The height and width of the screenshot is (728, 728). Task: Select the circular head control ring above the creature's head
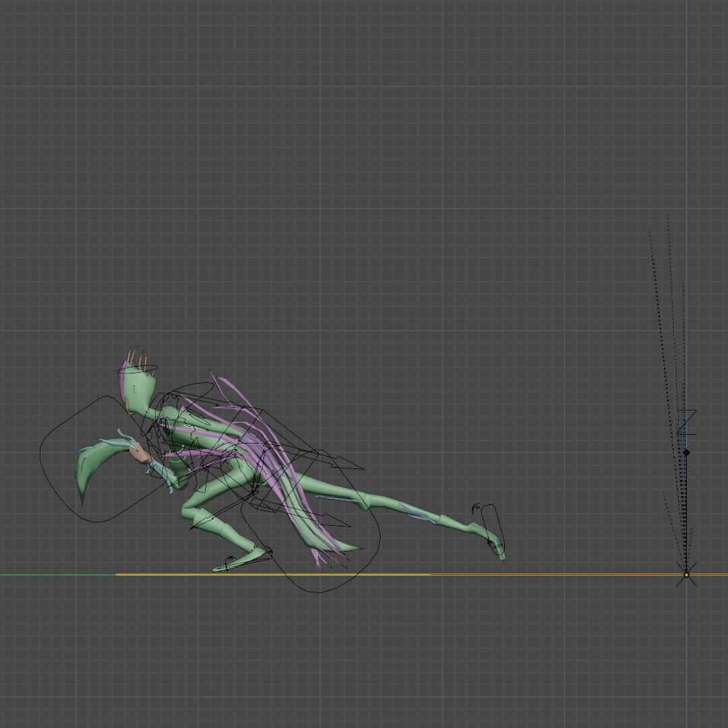tap(138, 369)
